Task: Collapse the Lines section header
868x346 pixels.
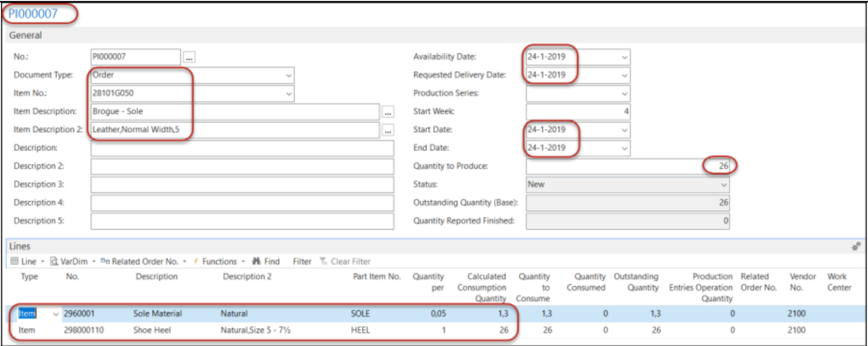Action: click(20, 246)
